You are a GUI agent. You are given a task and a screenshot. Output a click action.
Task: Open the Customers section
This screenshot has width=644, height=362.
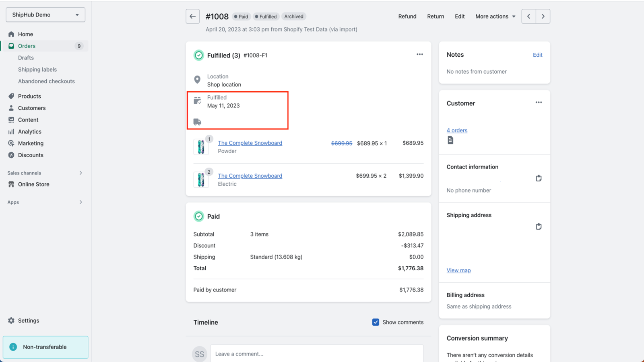click(31, 108)
